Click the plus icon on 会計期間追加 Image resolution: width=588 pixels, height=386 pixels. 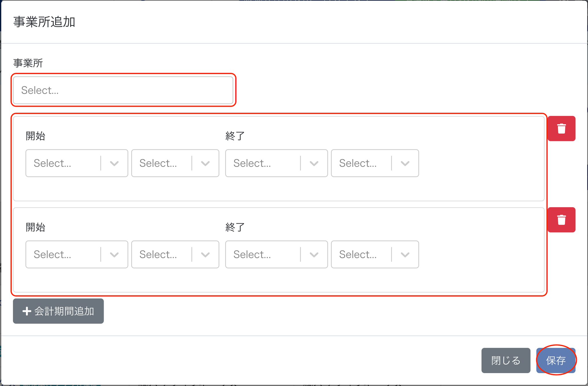click(x=27, y=311)
